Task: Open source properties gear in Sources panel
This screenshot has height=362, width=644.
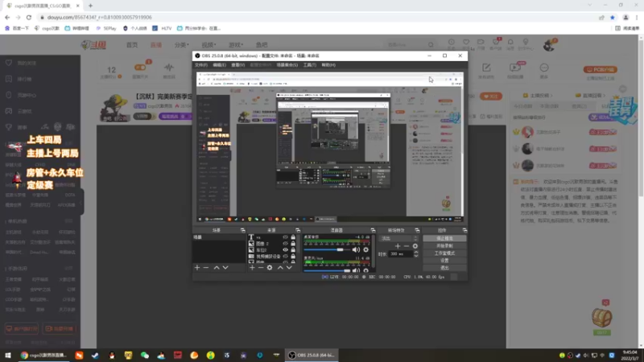Action: coord(270,268)
